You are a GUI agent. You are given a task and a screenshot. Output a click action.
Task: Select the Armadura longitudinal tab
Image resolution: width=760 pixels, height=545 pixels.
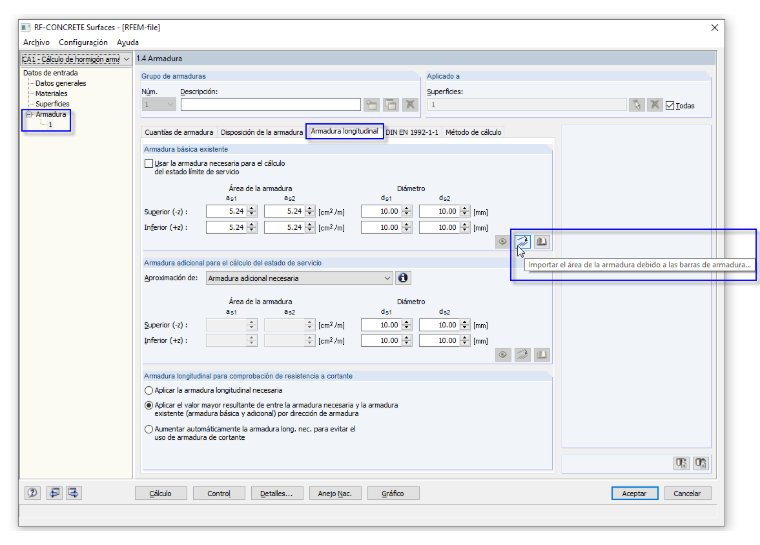pos(345,131)
